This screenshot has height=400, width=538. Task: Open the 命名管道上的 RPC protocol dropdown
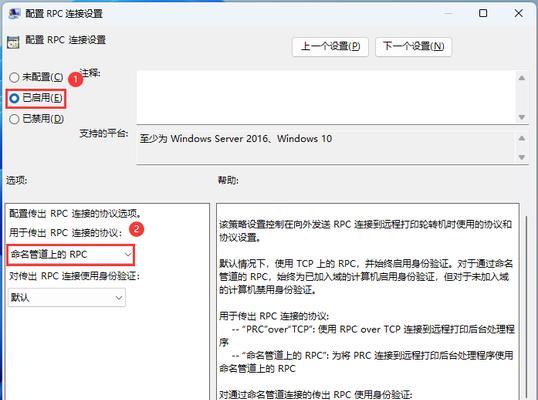[70, 255]
